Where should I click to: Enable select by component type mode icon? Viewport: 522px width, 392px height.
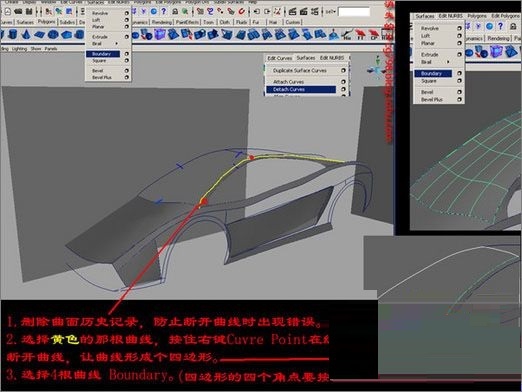click(69, 11)
